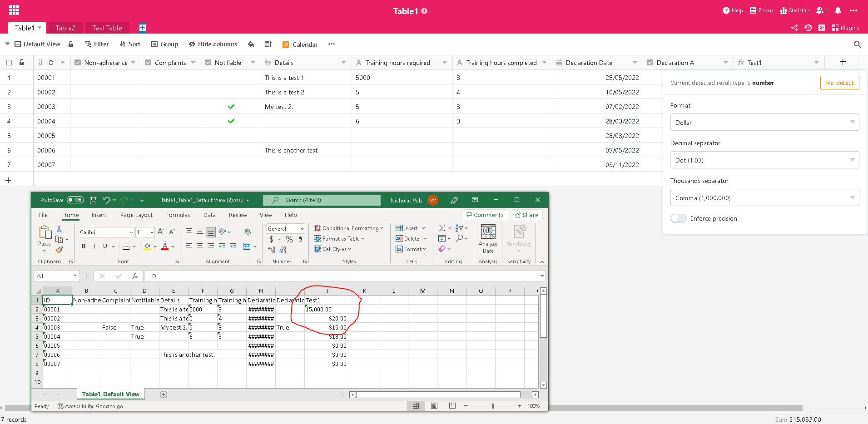Switch to the Table2 tab
Screen dimensions: 868x424
pyautogui.click(x=65, y=28)
